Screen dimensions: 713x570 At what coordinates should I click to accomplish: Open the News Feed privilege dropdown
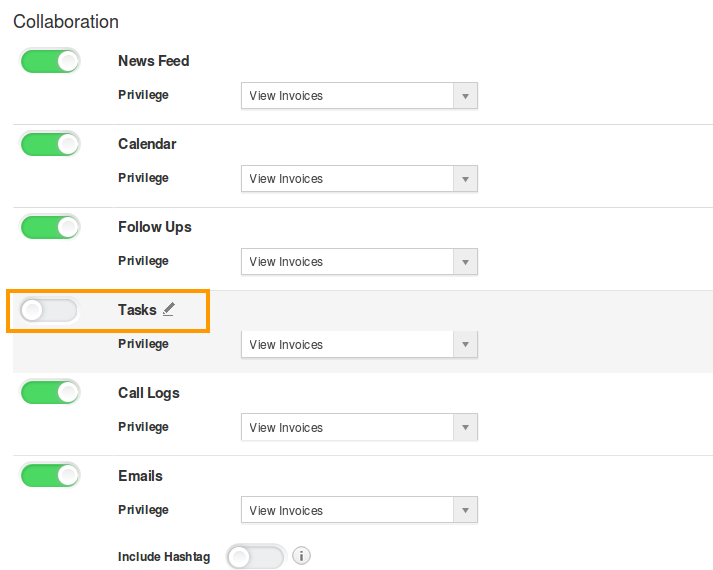pyautogui.click(x=359, y=95)
